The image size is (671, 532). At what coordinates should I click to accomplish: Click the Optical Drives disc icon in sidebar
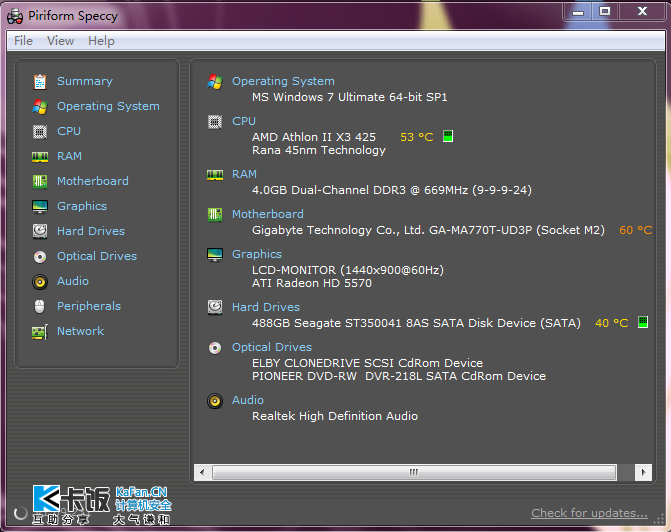[40, 257]
